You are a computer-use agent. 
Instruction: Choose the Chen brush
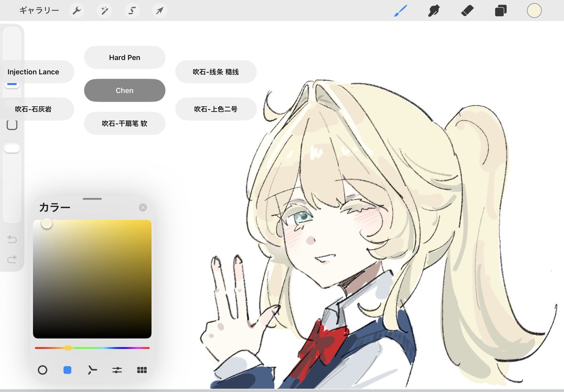point(125,90)
